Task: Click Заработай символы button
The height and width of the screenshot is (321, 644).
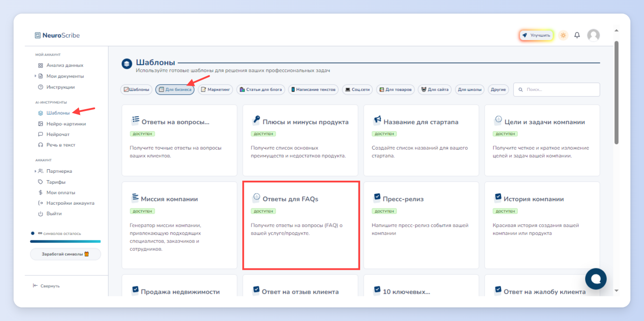Action: tap(65, 254)
